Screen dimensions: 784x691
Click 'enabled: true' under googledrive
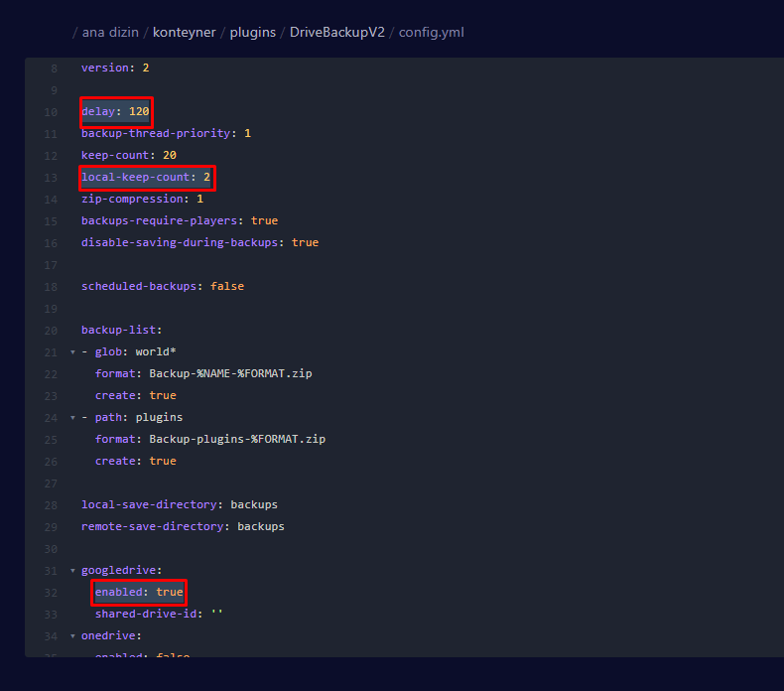point(139,593)
